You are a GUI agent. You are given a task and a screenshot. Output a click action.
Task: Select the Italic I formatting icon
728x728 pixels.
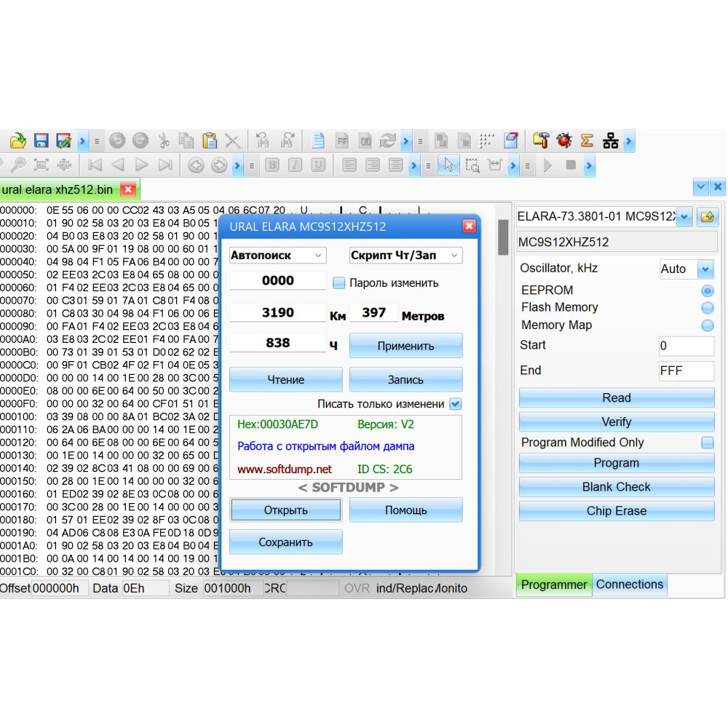[x=296, y=165]
